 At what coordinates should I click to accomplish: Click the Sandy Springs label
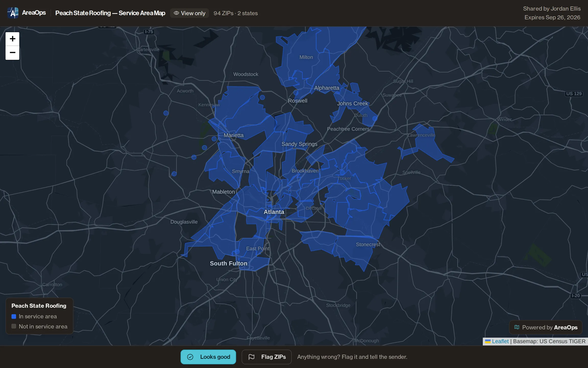[299, 144]
